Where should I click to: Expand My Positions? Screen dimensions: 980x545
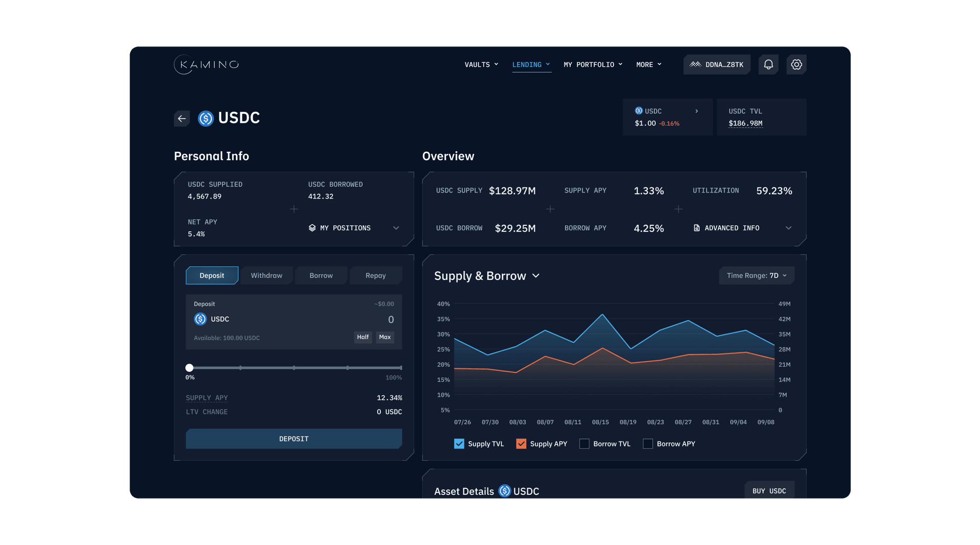click(354, 228)
